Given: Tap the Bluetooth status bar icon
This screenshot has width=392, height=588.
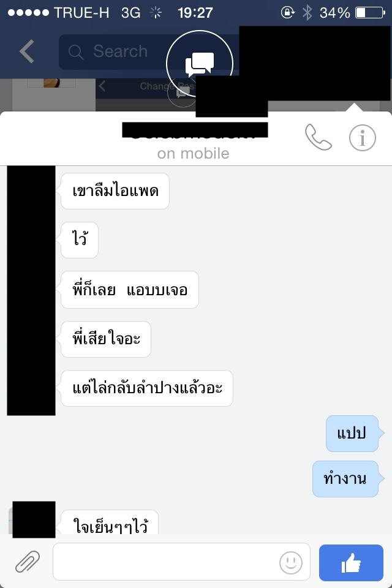Looking at the screenshot, I should tap(307, 13).
